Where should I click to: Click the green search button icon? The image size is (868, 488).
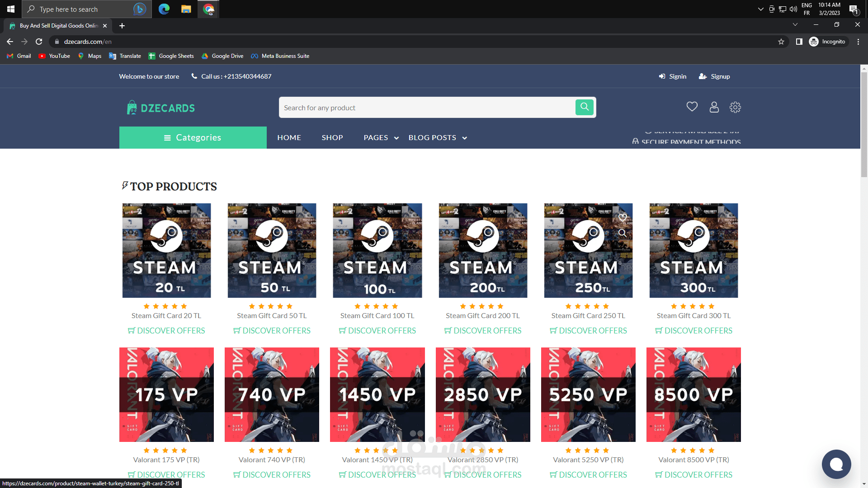pyautogui.click(x=585, y=107)
